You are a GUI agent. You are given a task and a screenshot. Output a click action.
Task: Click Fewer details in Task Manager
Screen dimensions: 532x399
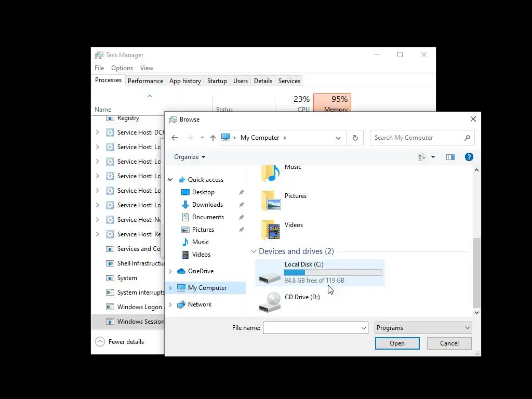click(119, 342)
